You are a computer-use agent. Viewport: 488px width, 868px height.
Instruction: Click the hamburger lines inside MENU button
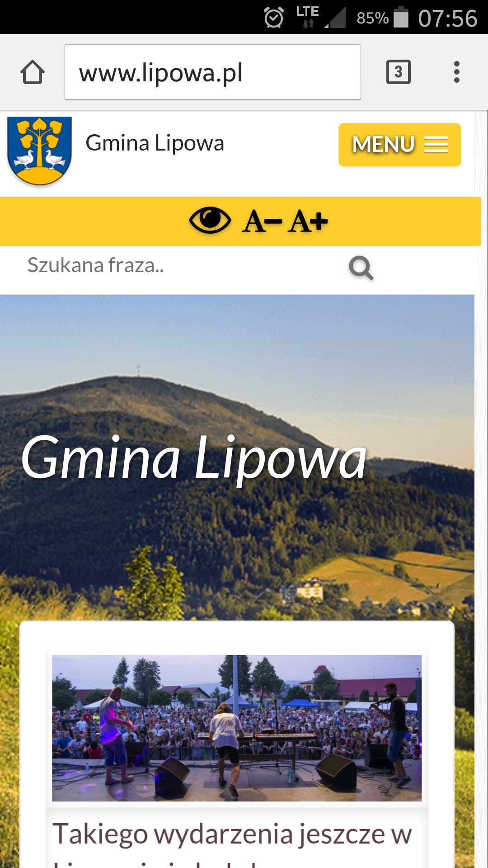tap(436, 145)
